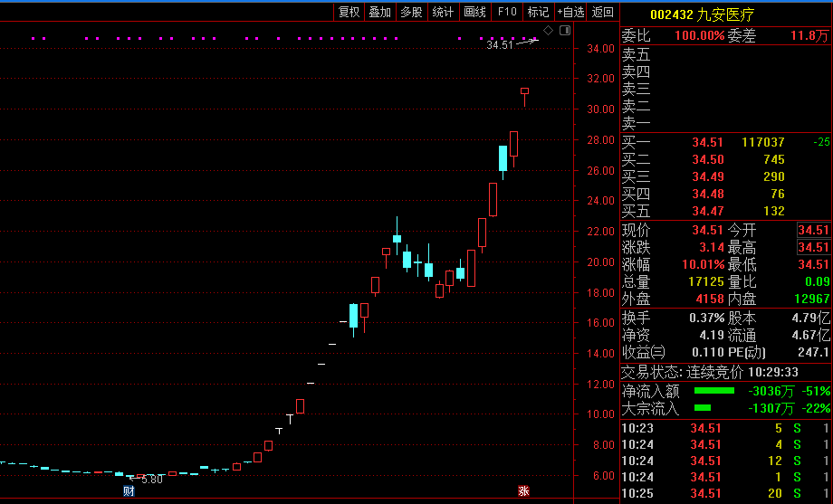
Task: Click the 净资 value 4.19
Action: [x=712, y=335]
